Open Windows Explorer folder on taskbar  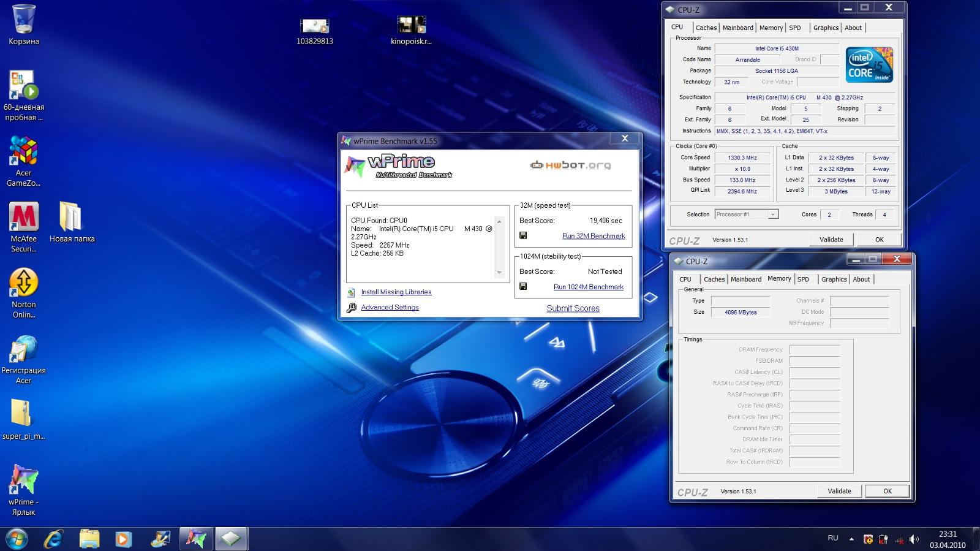tap(89, 539)
